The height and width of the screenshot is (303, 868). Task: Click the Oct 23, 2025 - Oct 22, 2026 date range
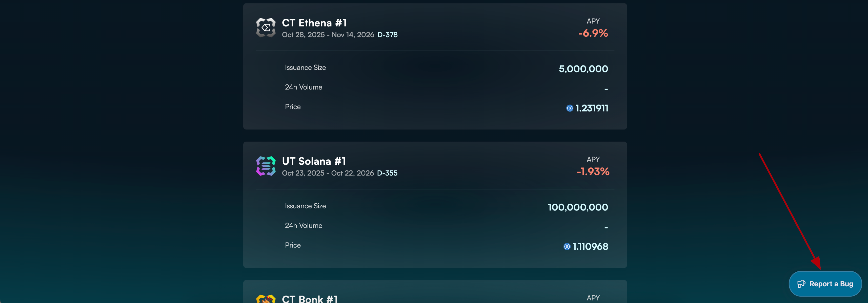point(328,173)
